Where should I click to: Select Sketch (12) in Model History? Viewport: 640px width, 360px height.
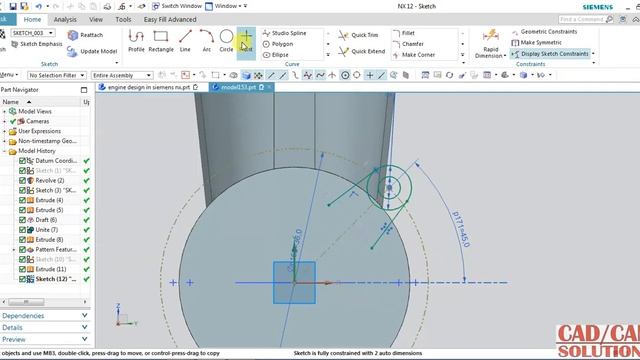(x=56, y=279)
